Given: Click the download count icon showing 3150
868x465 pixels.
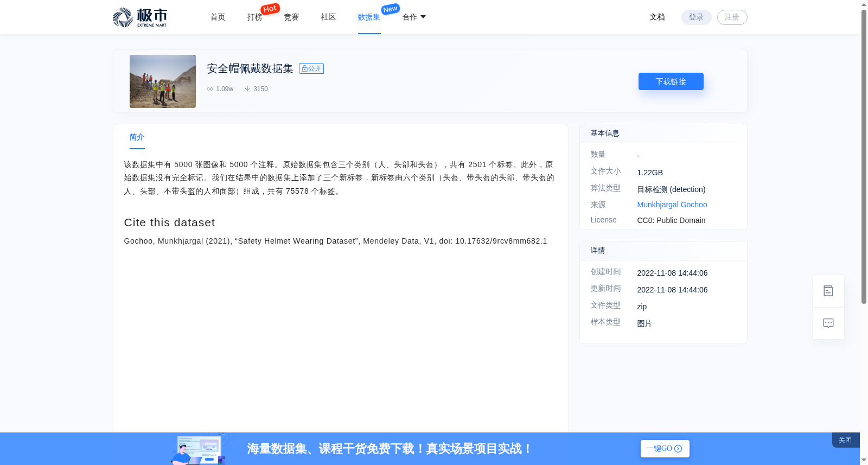Looking at the screenshot, I should click(247, 89).
